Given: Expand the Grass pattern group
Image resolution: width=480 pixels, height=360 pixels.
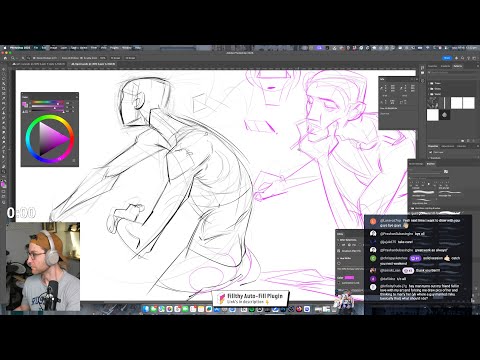Looking at the screenshot, I should point(429,89).
